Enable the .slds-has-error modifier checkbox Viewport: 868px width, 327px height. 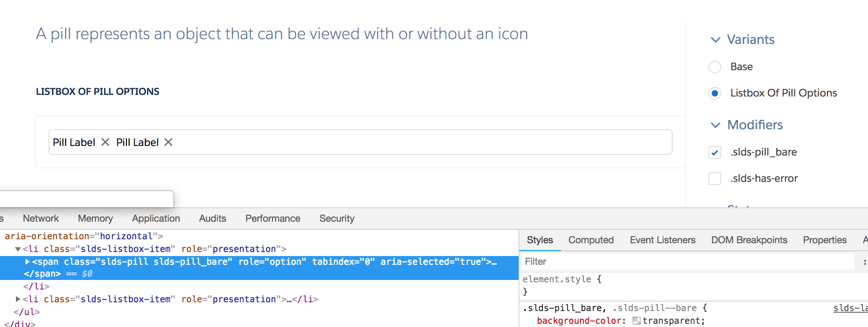715,179
